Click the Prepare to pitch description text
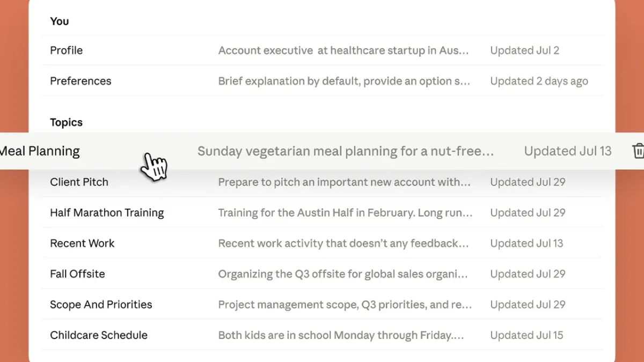The width and height of the screenshot is (644, 362). pyautogui.click(x=344, y=182)
